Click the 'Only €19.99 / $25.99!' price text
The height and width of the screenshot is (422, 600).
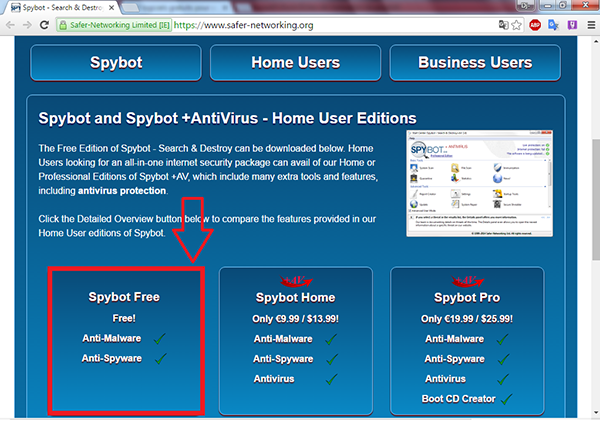[467, 319]
